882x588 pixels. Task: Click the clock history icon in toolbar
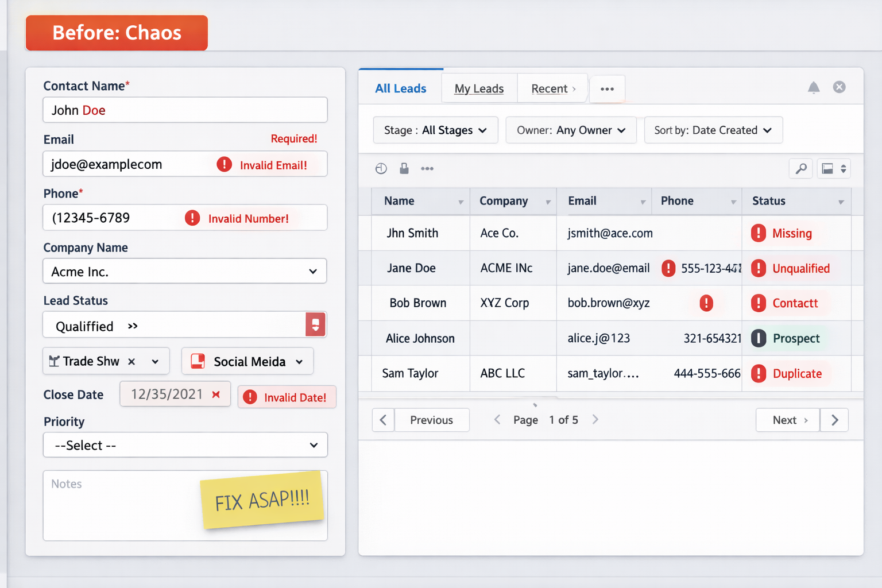click(381, 168)
